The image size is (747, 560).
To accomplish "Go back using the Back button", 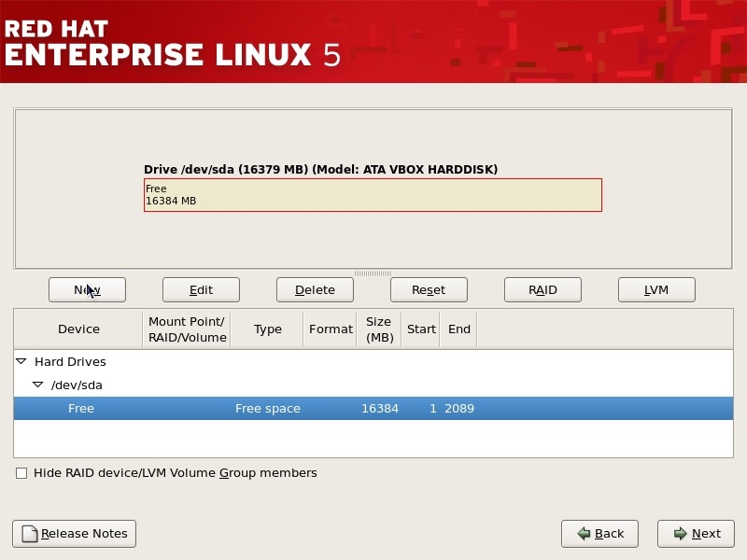I will click(599, 534).
